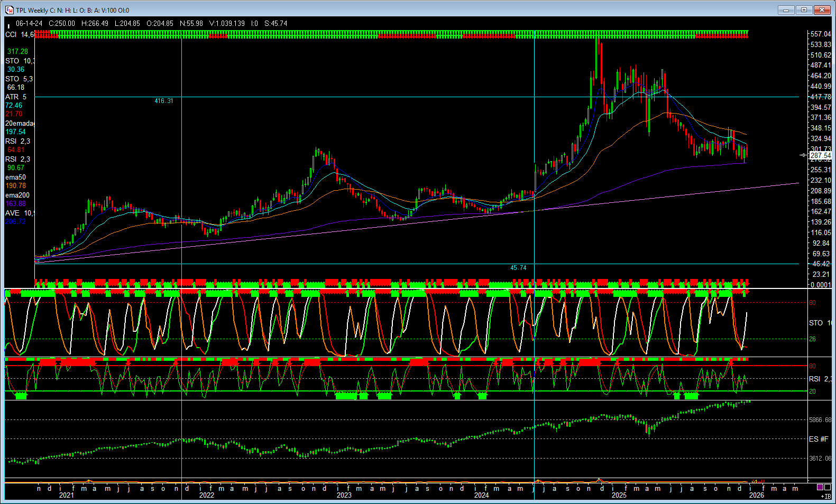836x504 pixels.
Task: Click the RSI label on right of RSI panel
Action: 815,379
